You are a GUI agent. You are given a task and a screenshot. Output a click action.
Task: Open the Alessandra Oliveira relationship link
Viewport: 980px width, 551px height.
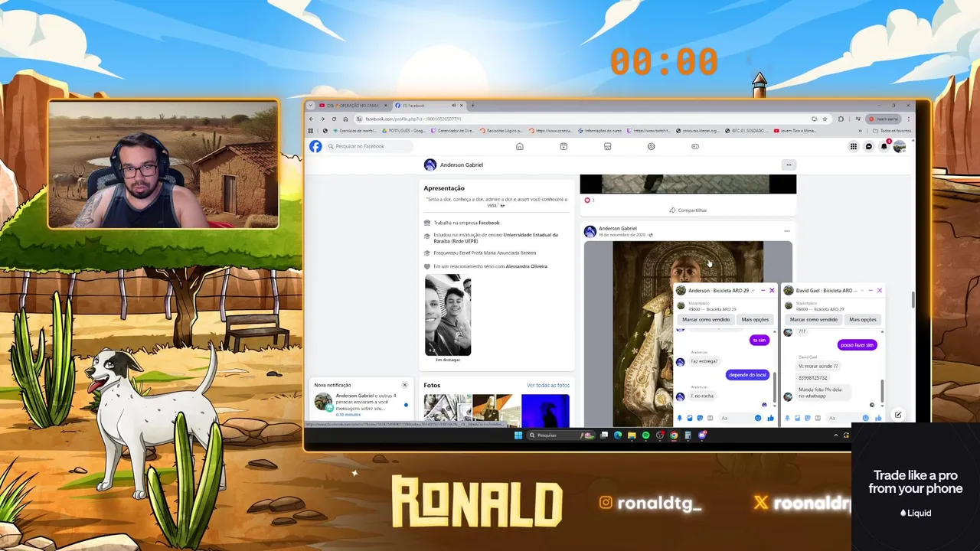point(526,266)
